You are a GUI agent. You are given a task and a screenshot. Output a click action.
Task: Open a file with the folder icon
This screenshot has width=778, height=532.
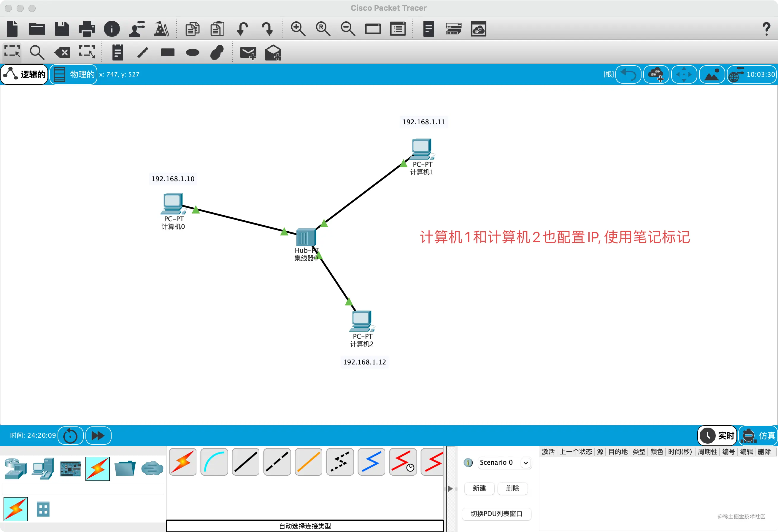(x=37, y=29)
